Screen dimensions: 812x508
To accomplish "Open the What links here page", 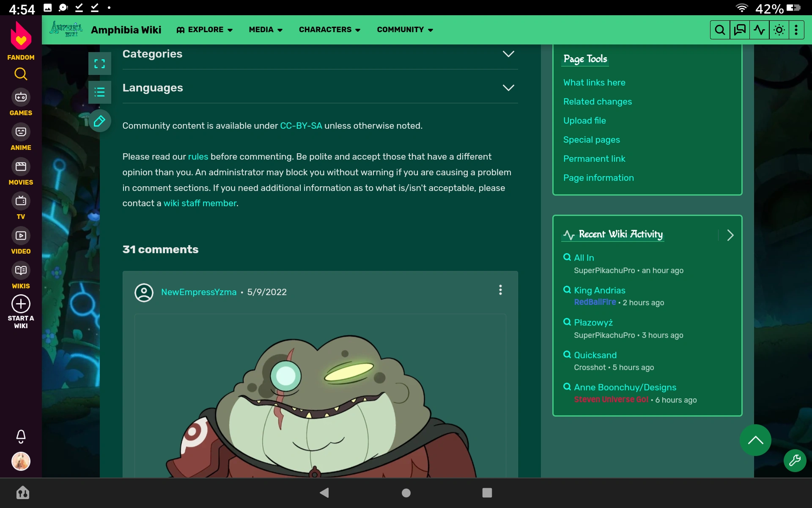I will pyautogui.click(x=594, y=83).
